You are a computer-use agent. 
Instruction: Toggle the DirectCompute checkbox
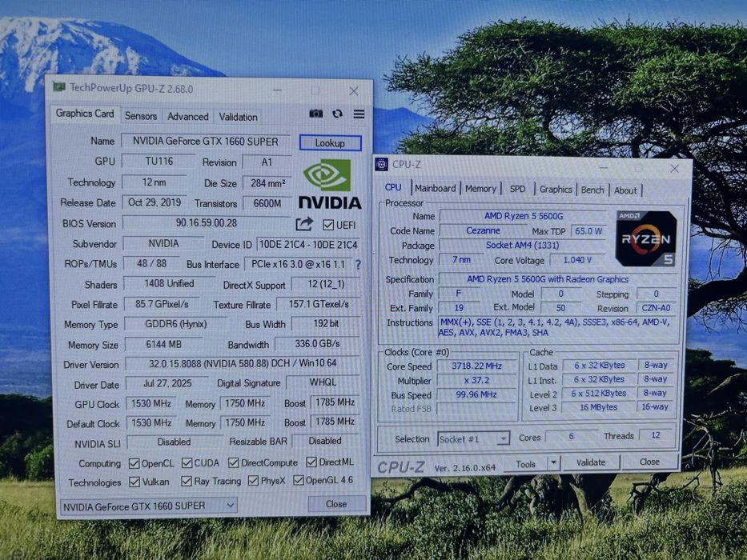tap(234, 462)
